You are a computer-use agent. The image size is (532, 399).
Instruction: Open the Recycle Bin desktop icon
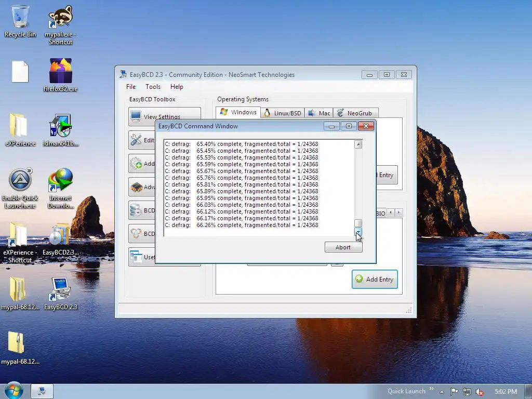click(20, 20)
